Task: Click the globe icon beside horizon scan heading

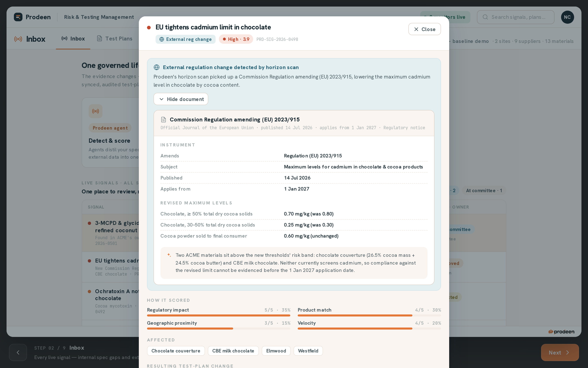Action: coord(157,67)
